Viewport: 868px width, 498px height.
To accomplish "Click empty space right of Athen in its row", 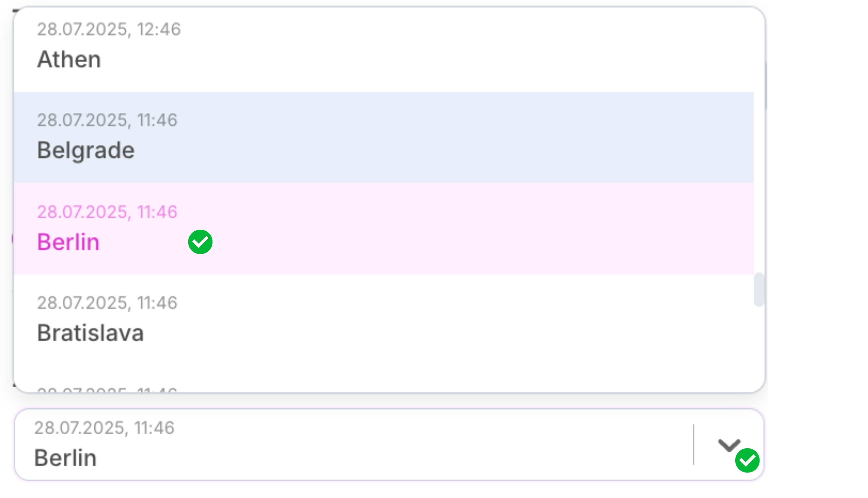I will click(444, 60).
